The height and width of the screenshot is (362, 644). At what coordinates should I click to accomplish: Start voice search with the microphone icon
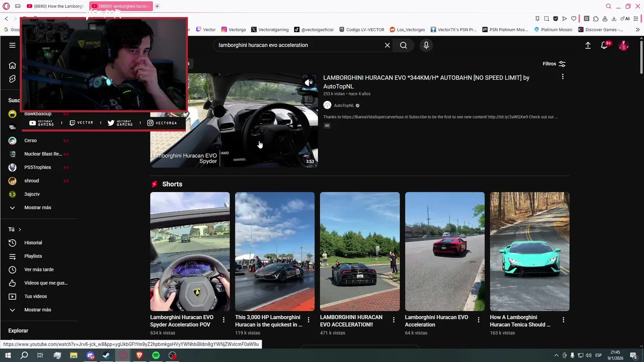(x=426, y=45)
